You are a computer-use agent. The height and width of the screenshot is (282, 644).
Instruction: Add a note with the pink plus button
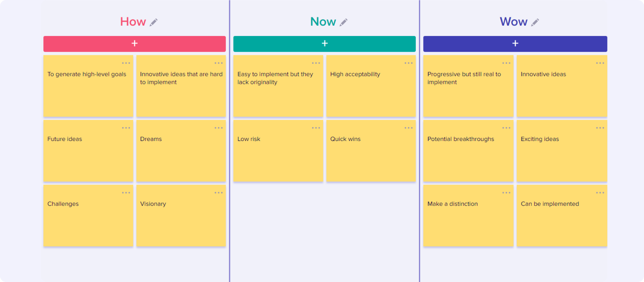coord(134,44)
